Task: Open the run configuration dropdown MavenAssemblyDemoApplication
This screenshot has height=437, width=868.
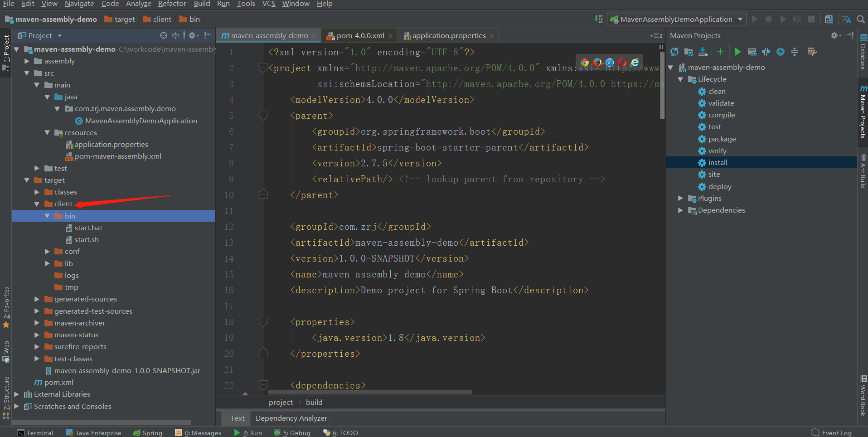Action: [676, 19]
